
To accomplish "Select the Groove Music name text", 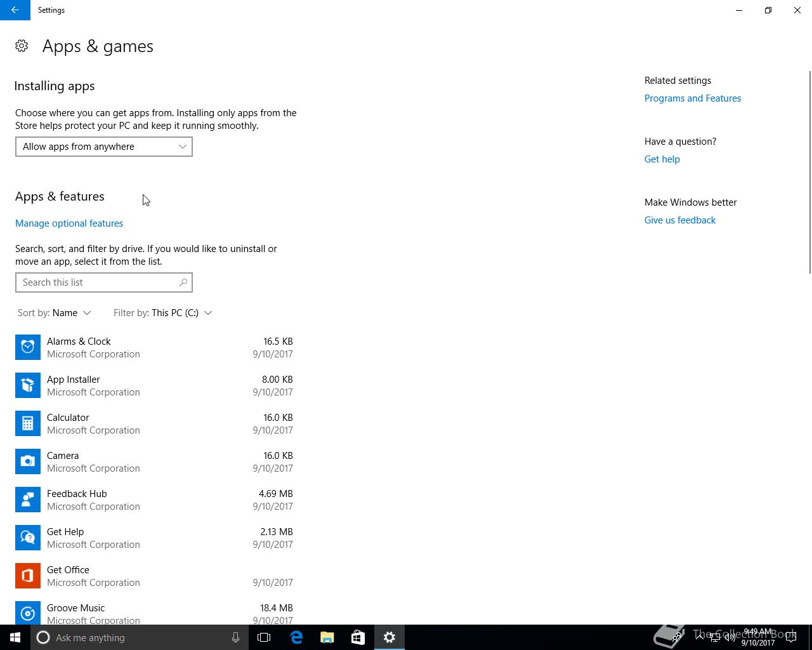I will (x=75, y=608).
